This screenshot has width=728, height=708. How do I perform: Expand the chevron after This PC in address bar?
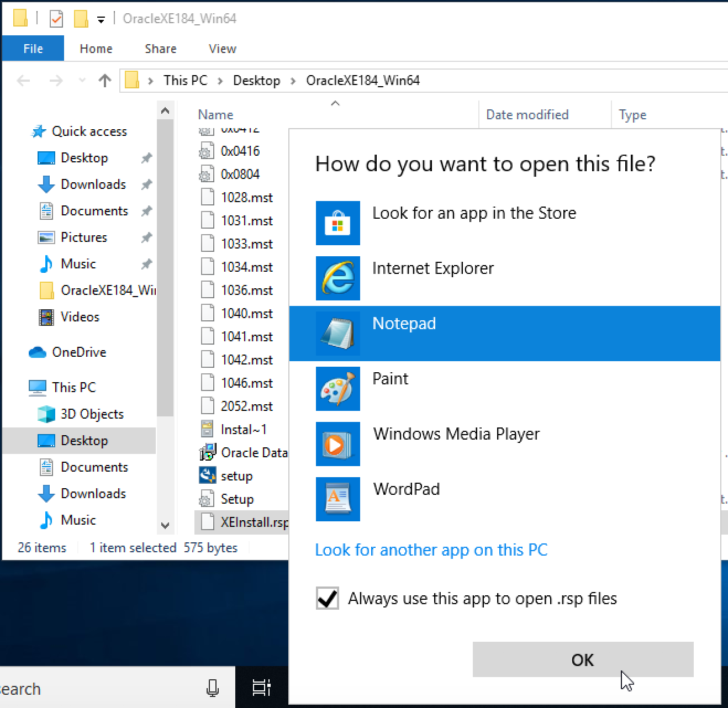tap(220, 81)
